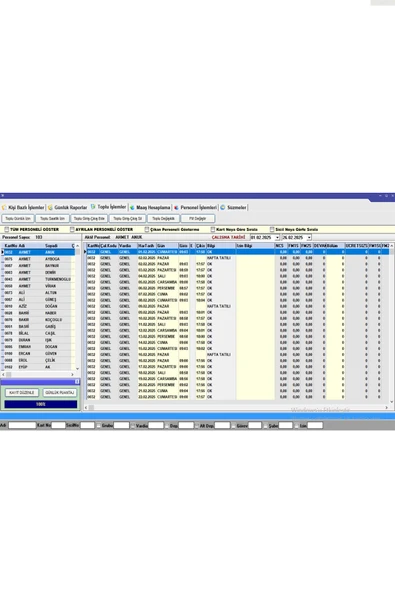The width and height of the screenshot is (395, 592).
Task: Select the 14.02.2025 CUMA attendance row
Action: coord(238,342)
